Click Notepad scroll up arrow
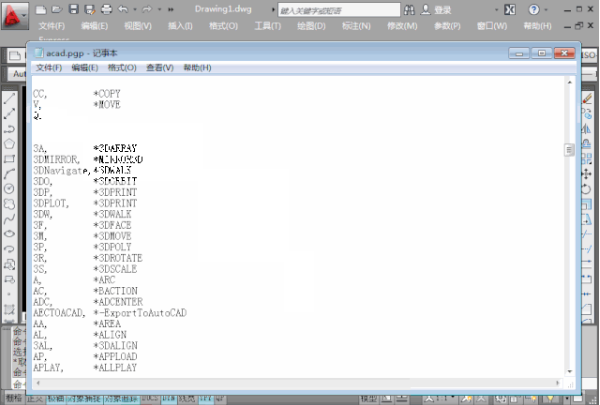The width and height of the screenshot is (600, 405). pyautogui.click(x=569, y=82)
